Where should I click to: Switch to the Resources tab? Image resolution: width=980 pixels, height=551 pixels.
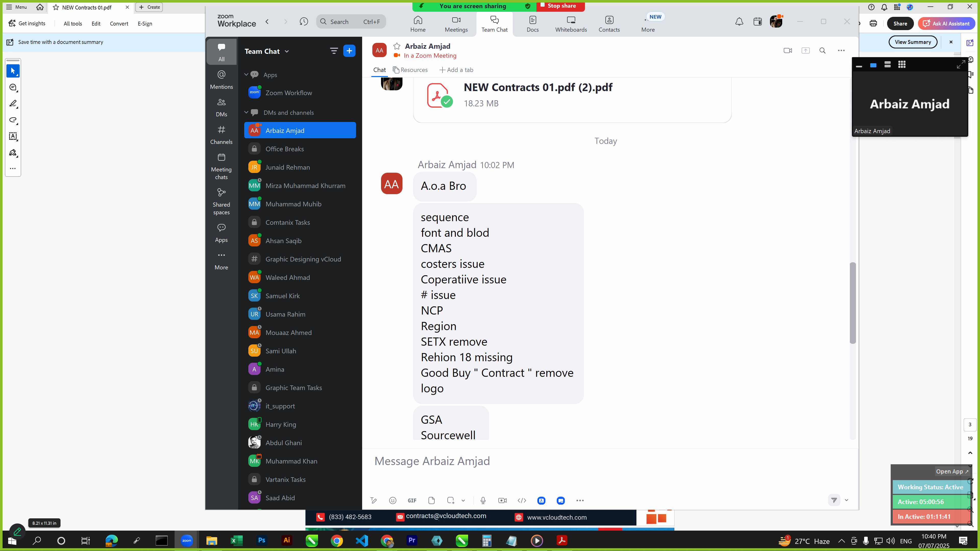(x=410, y=70)
